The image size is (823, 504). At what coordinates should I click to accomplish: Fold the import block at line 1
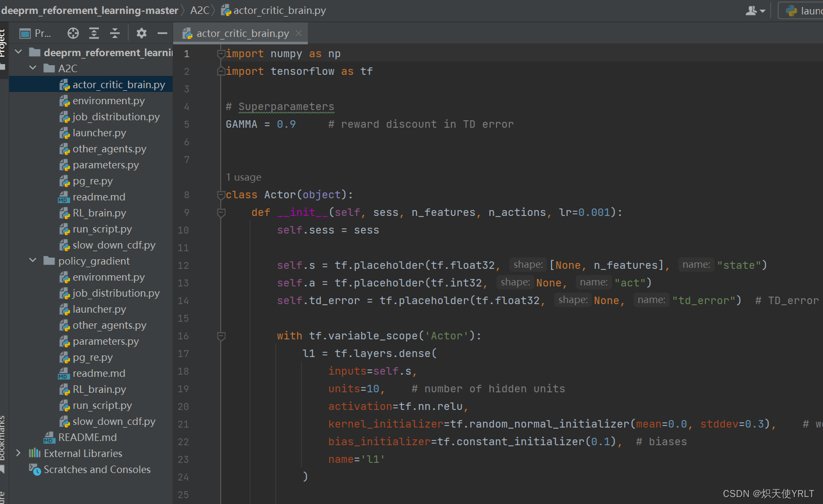pyautogui.click(x=221, y=54)
